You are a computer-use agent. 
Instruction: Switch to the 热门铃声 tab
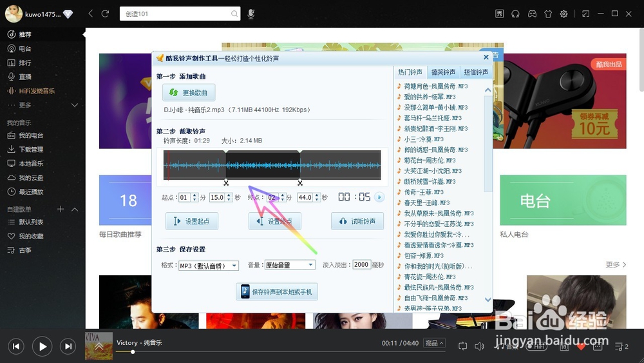click(x=410, y=72)
